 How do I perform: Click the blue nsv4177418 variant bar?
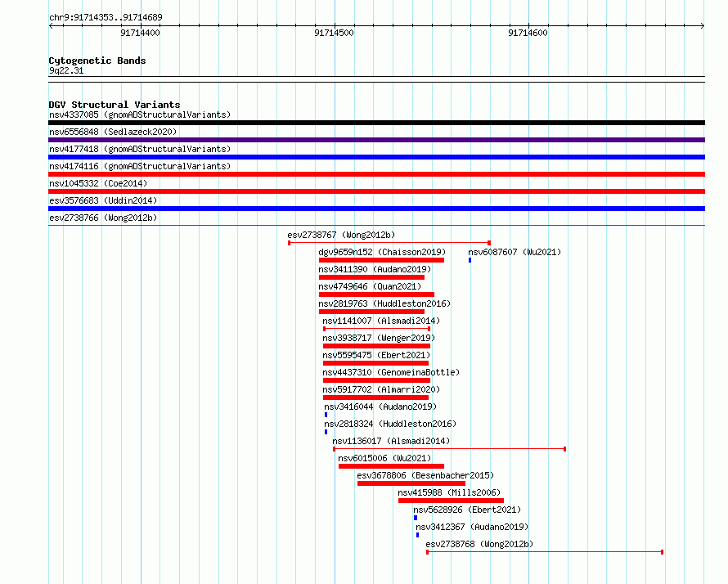tap(376, 157)
